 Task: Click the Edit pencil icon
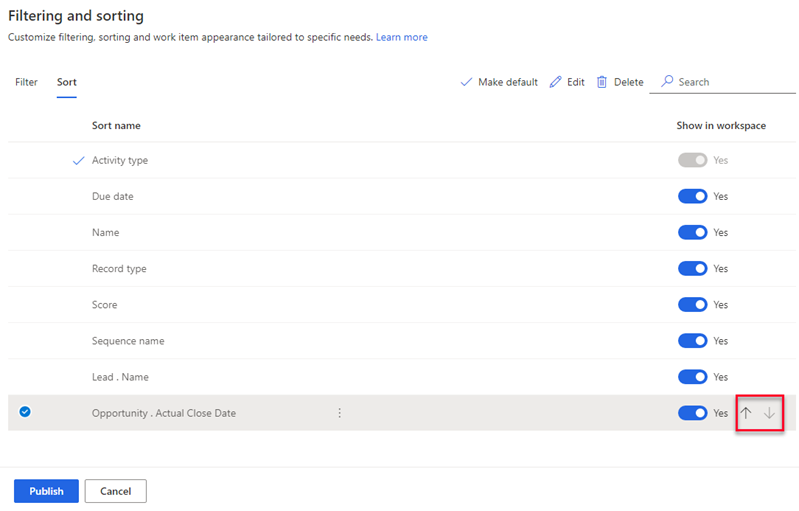[555, 82]
